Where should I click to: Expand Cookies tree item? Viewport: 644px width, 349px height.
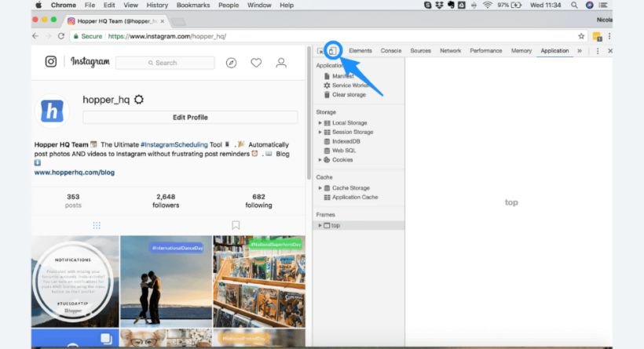(320, 160)
